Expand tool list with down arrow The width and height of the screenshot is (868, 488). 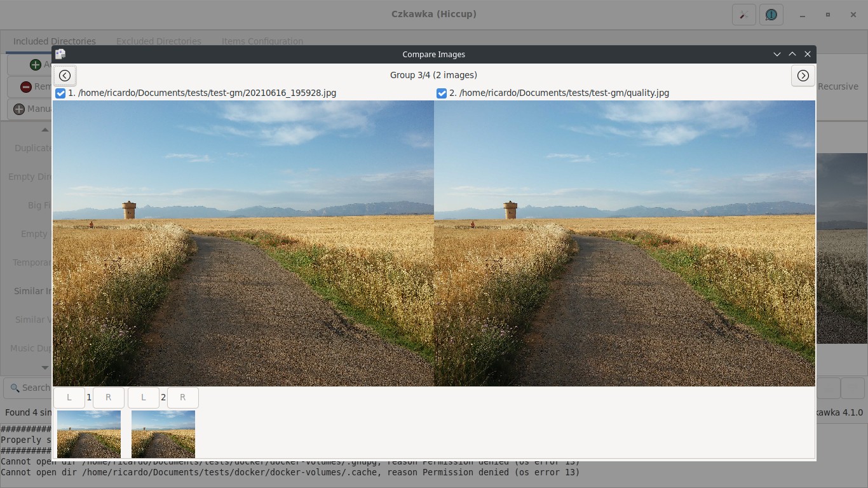(x=44, y=367)
